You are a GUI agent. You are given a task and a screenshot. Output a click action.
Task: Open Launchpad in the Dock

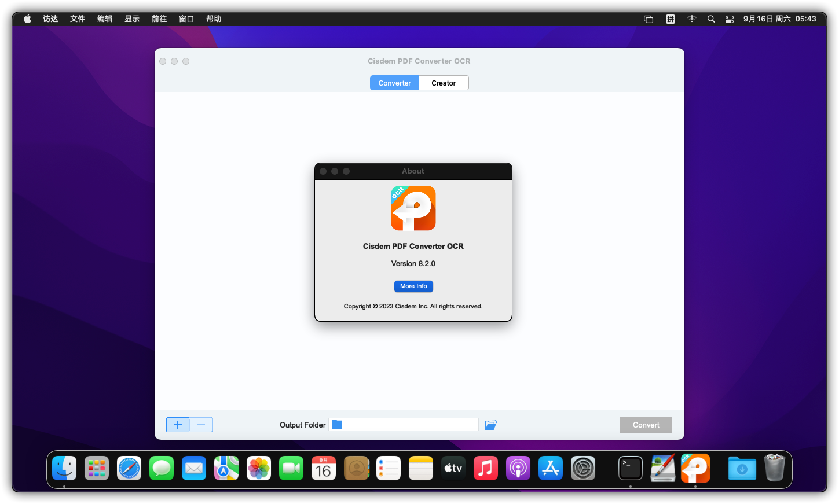click(97, 468)
